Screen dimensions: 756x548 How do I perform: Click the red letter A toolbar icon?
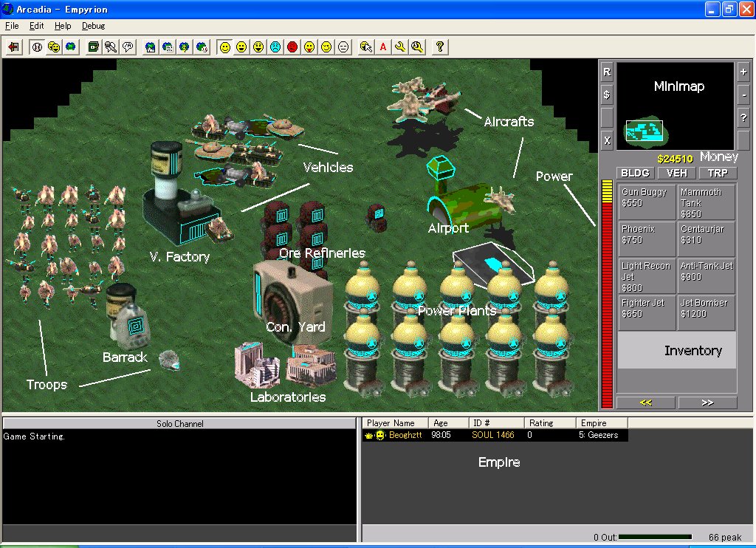pyautogui.click(x=383, y=47)
